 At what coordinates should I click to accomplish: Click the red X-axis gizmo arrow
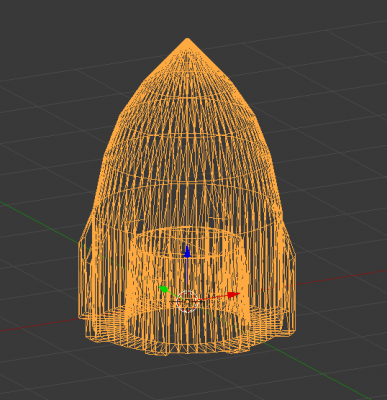[233, 295]
